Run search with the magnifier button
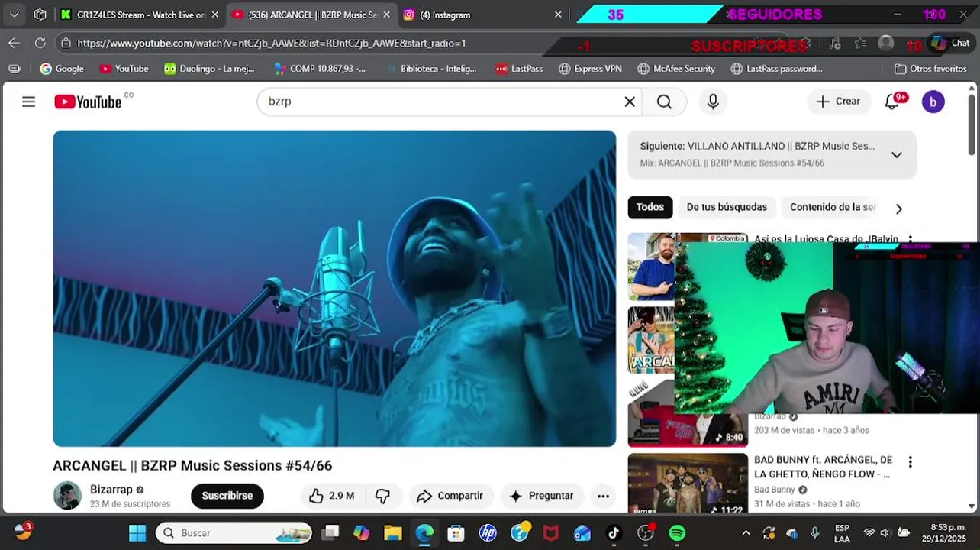The image size is (980, 550). pyautogui.click(x=664, y=102)
